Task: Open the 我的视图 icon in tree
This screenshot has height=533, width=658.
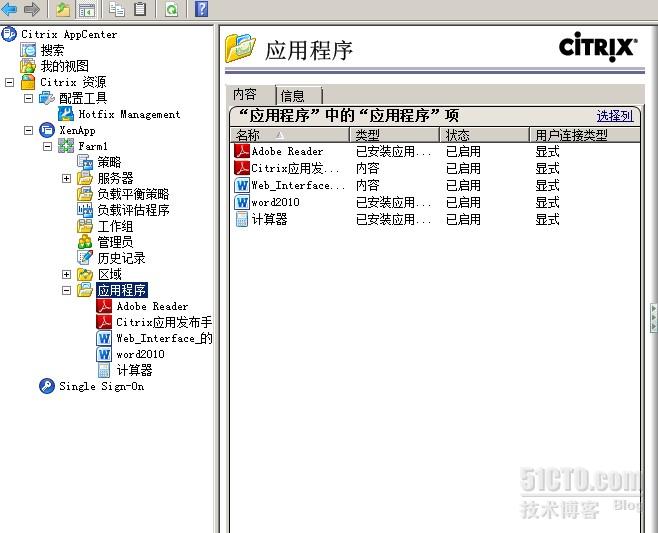Action: (28, 66)
